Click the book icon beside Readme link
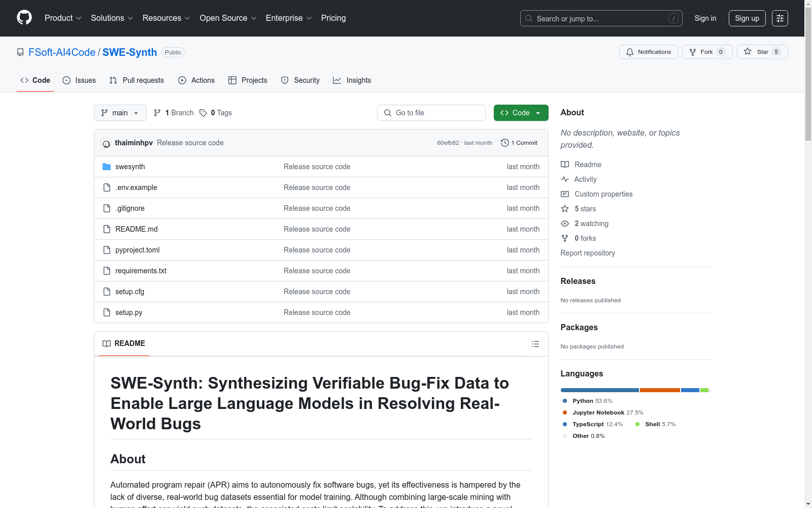812x508 pixels. (x=565, y=165)
